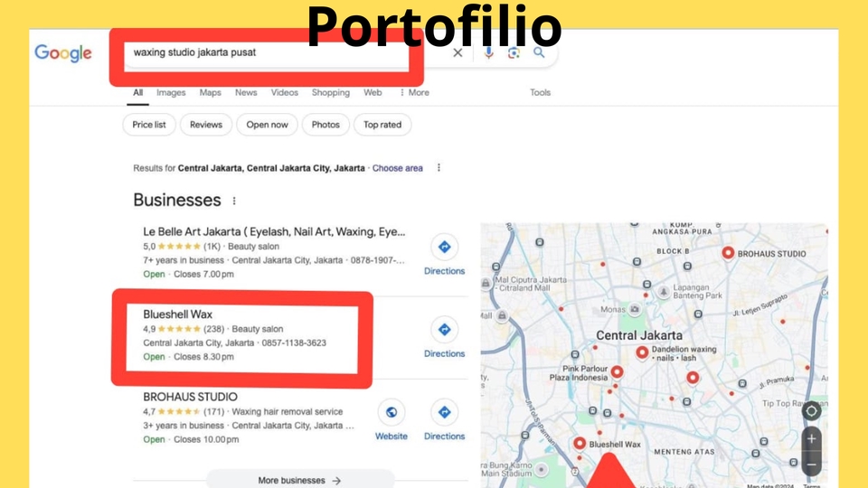This screenshot has height=488, width=868.
Task: Switch to the Images tab
Action: pos(171,92)
